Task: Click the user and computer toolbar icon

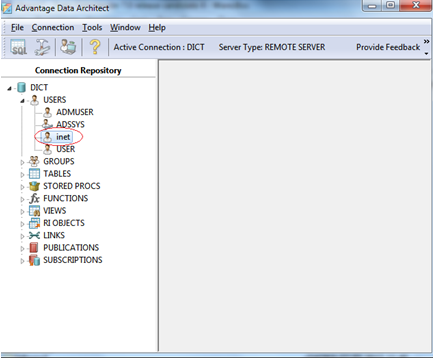Action: click(x=68, y=47)
